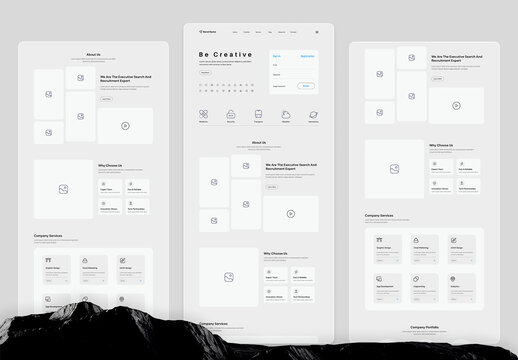Select the Security padlock icon
The width and height of the screenshot is (518, 360).
click(231, 114)
